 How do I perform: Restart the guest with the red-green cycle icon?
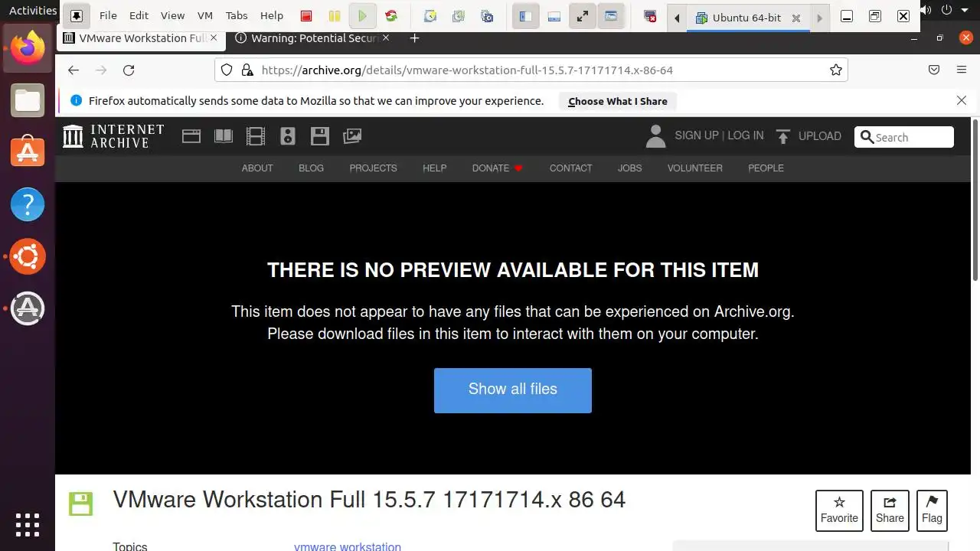[391, 16]
